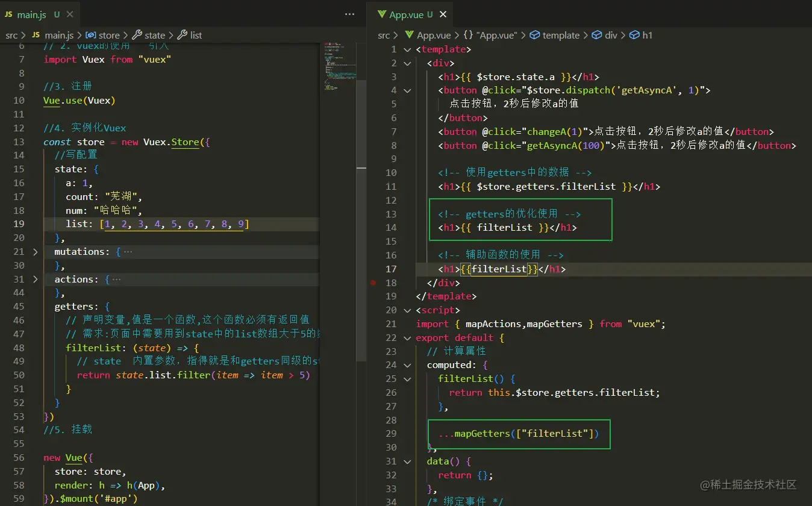The height and width of the screenshot is (506, 812).
Task: Click the '//5. 挂载' comment line
Action: tap(67, 430)
